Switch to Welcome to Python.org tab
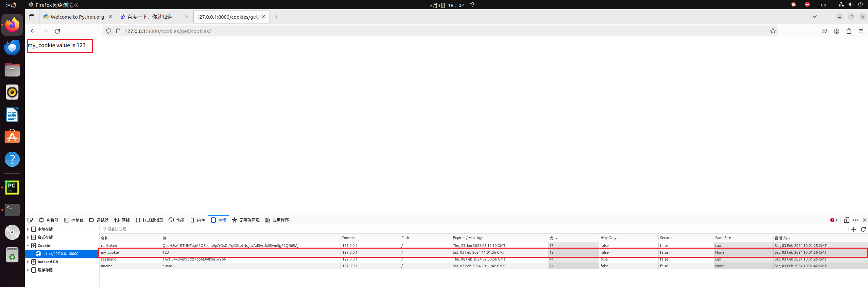 [77, 17]
